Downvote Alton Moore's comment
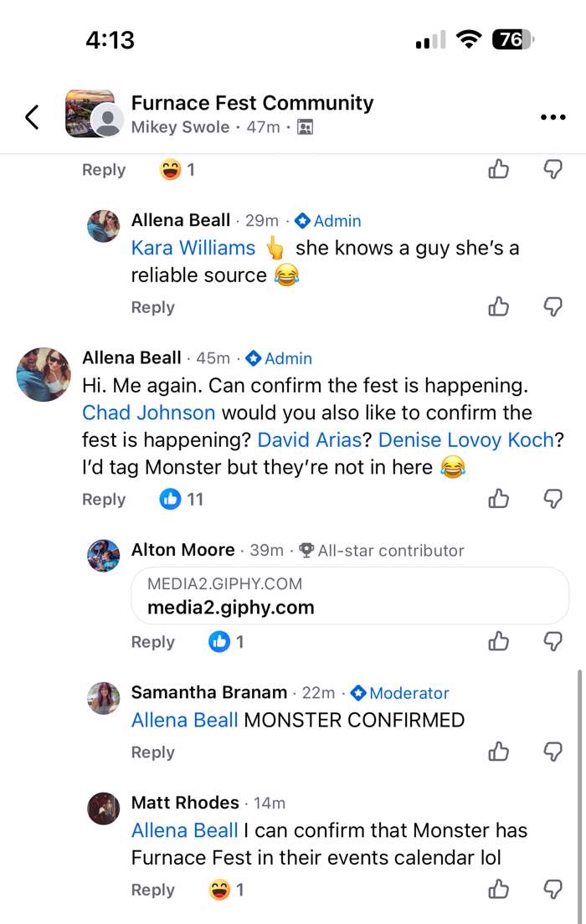 coord(553,642)
